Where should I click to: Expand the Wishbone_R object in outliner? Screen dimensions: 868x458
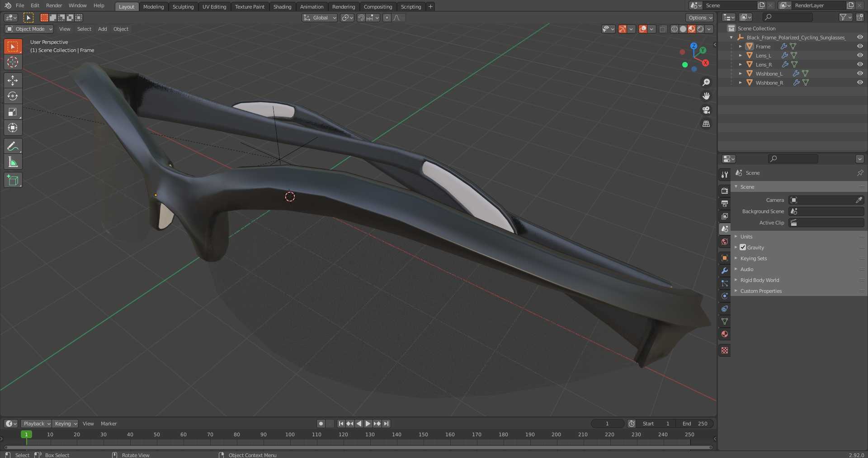740,82
